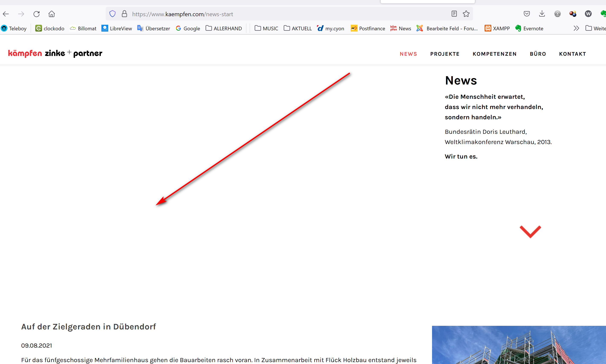Open the downloads panel
The image size is (606, 364).
pos(542,14)
